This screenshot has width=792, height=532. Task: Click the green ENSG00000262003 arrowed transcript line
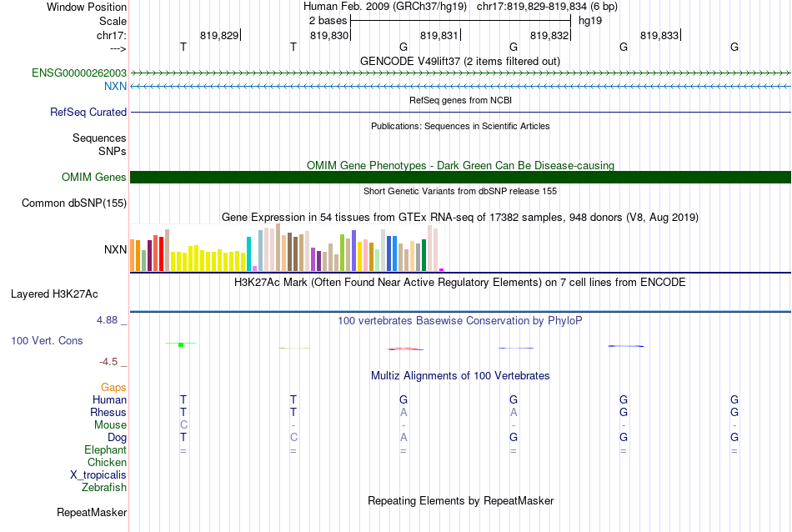pos(460,73)
